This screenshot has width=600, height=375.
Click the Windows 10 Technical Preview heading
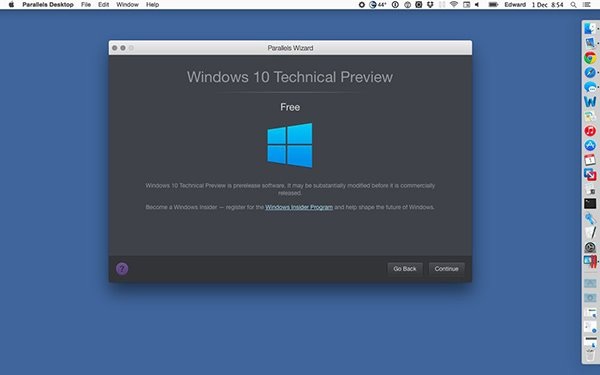(290, 77)
